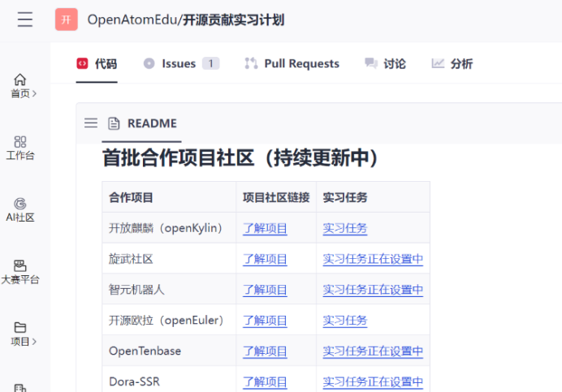Click the 大赛平台 sidebar label
Viewport: 562px width, 392px height.
pos(20,279)
